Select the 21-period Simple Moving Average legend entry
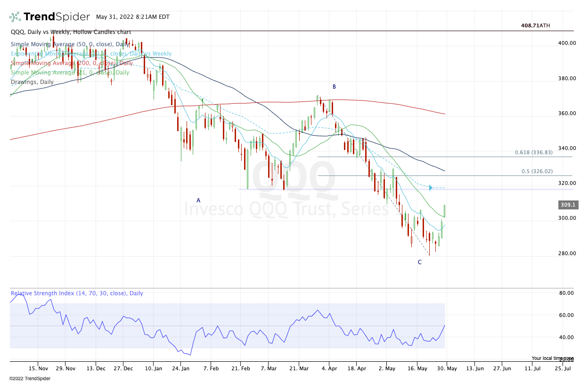 click(70, 72)
